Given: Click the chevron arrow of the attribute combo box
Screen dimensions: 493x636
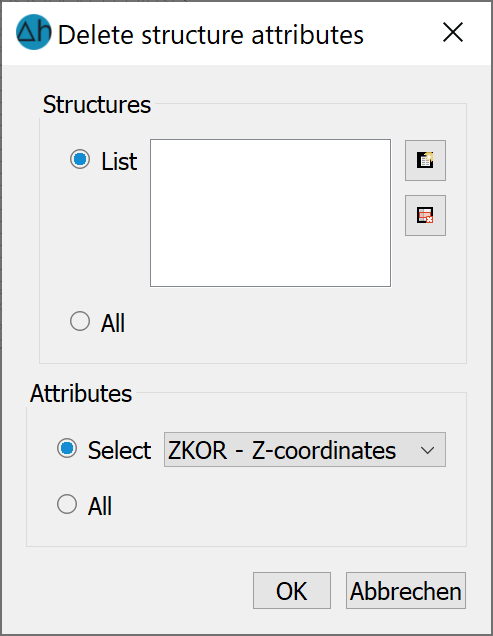Looking at the screenshot, I should click(427, 450).
